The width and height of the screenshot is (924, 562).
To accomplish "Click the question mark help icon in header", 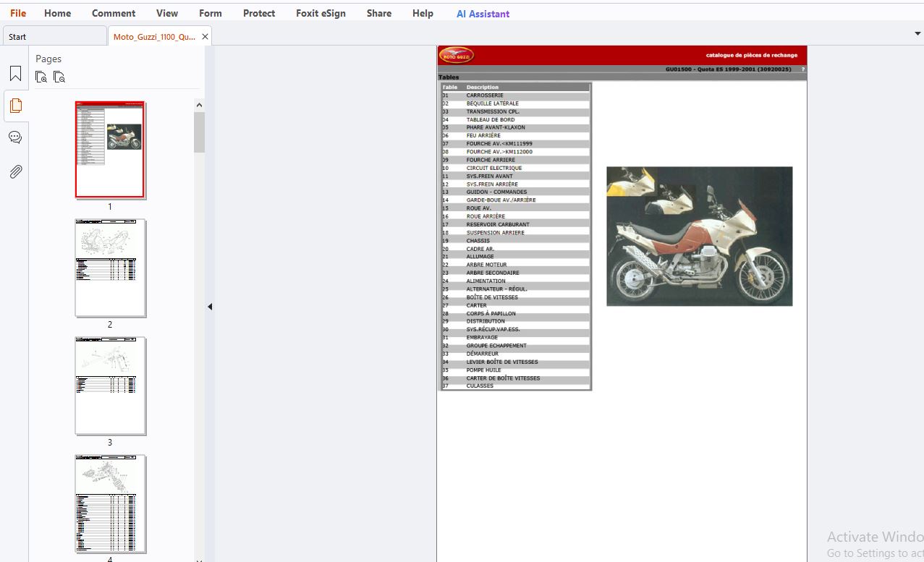I will [802, 69].
